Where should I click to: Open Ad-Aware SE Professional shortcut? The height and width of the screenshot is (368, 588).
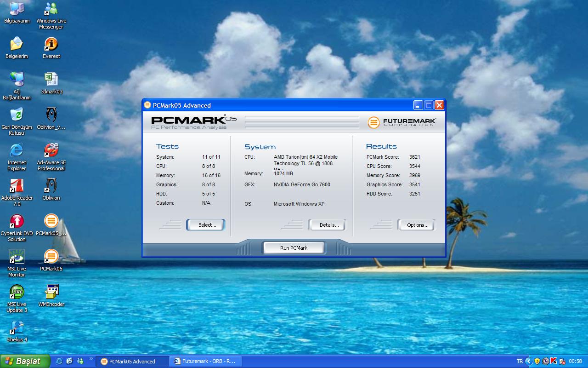click(51, 157)
